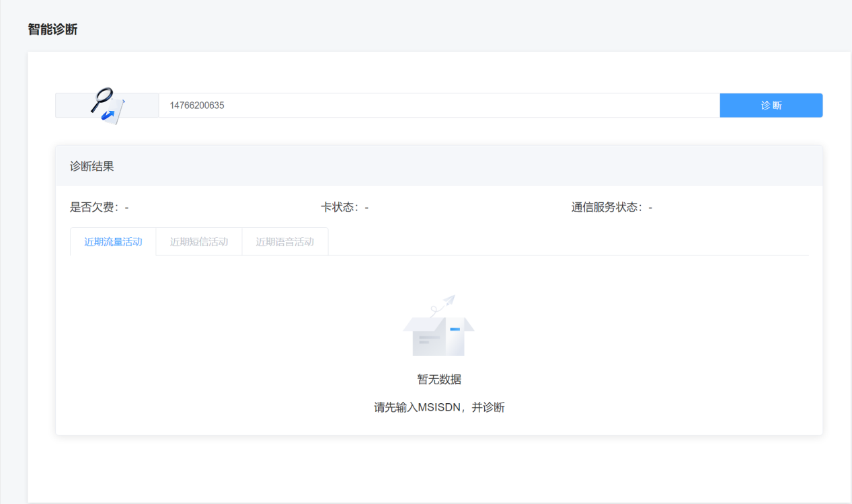The width and height of the screenshot is (852, 504).
Task: Click the blue pen on the notepad icon
Action: (x=108, y=115)
